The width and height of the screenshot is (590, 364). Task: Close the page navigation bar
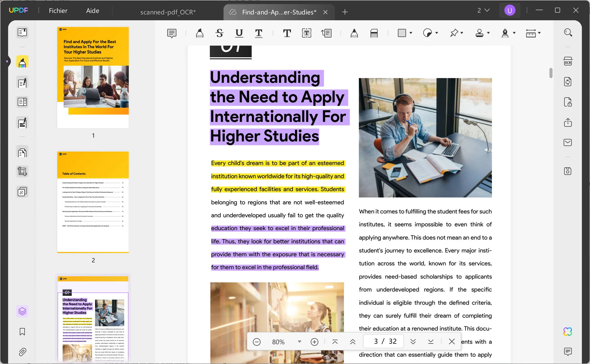click(x=452, y=342)
